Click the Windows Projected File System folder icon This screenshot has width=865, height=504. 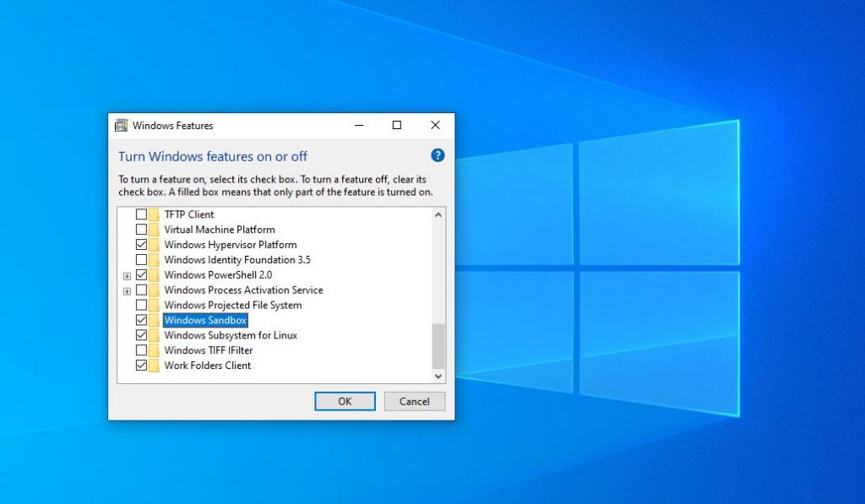(154, 305)
